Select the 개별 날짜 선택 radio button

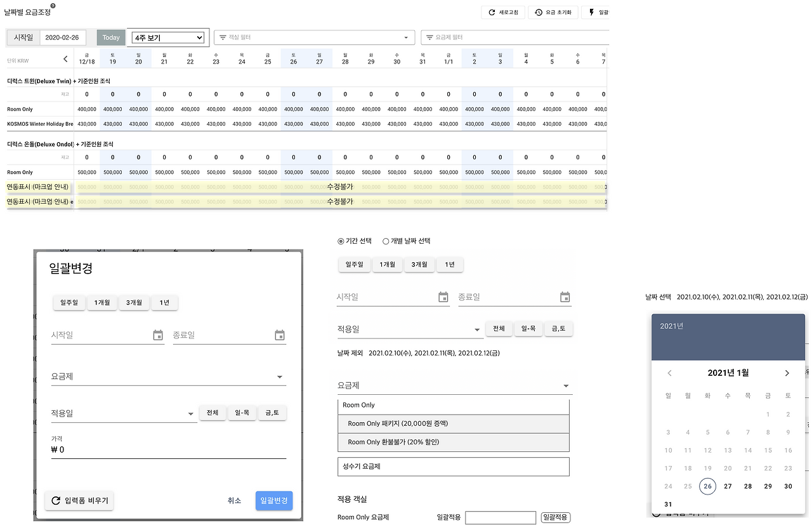click(x=386, y=241)
